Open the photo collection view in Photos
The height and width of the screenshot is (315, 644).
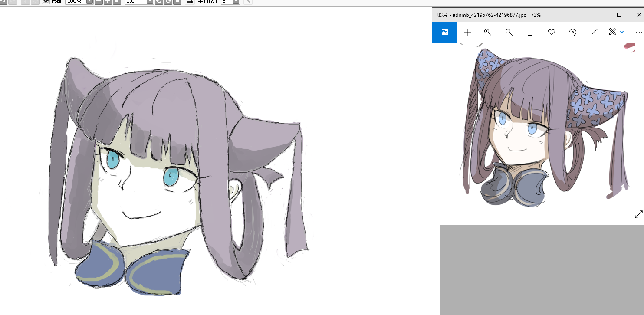tap(444, 32)
